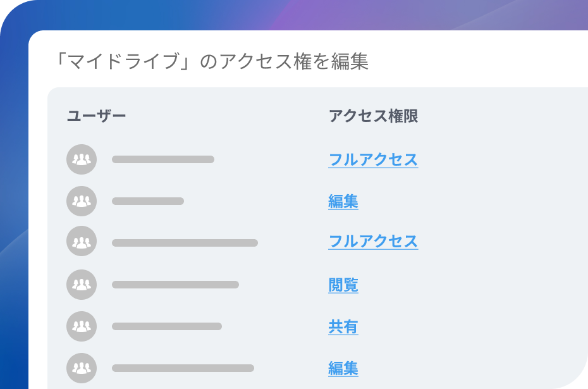This screenshot has width=588, height=389.
Task: Select the user name in the 共有 row
Action: (x=167, y=326)
